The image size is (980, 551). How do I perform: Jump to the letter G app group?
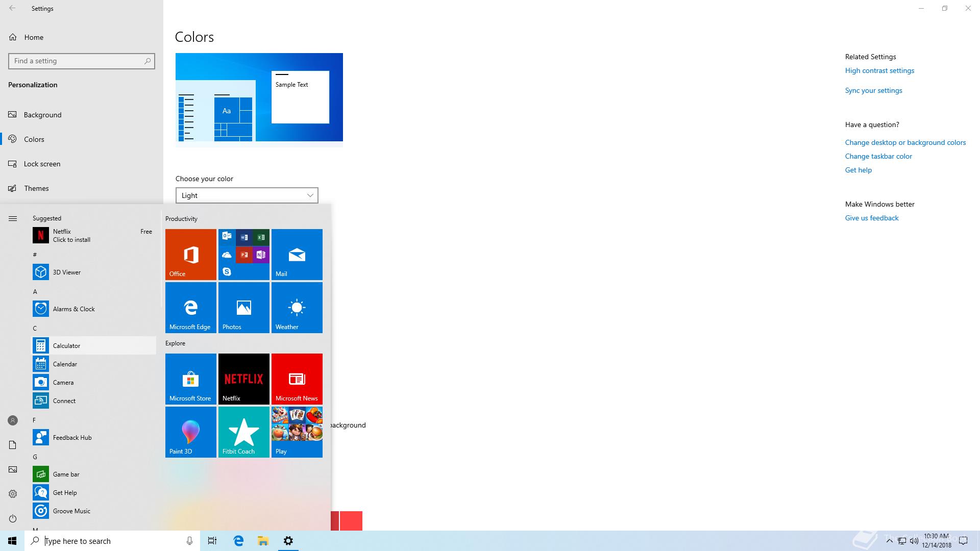pyautogui.click(x=35, y=457)
